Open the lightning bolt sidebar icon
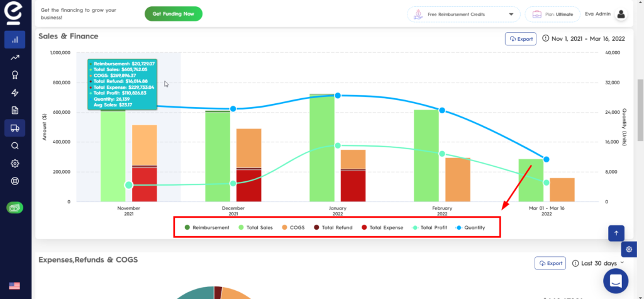The height and width of the screenshot is (299, 644). [15, 93]
